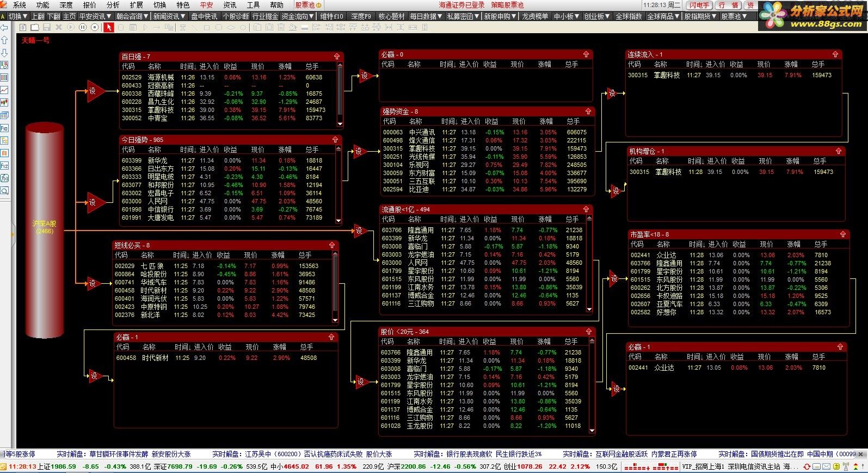Image resolution: width=868 pixels, height=473 pixels.
Task: Open the 系统 menu
Action: [x=19, y=5]
